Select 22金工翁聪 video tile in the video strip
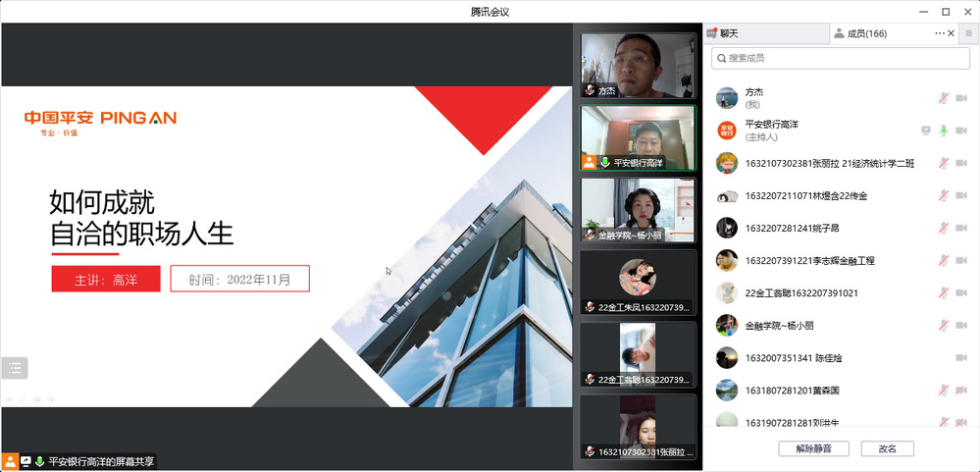The width and height of the screenshot is (980, 472). coord(638,354)
